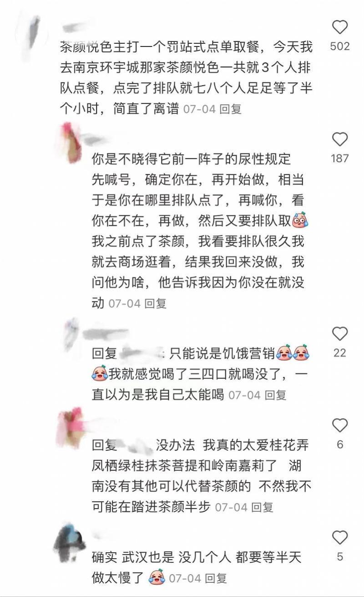Reply to the 桂花弄 comment via 回复

262,507
